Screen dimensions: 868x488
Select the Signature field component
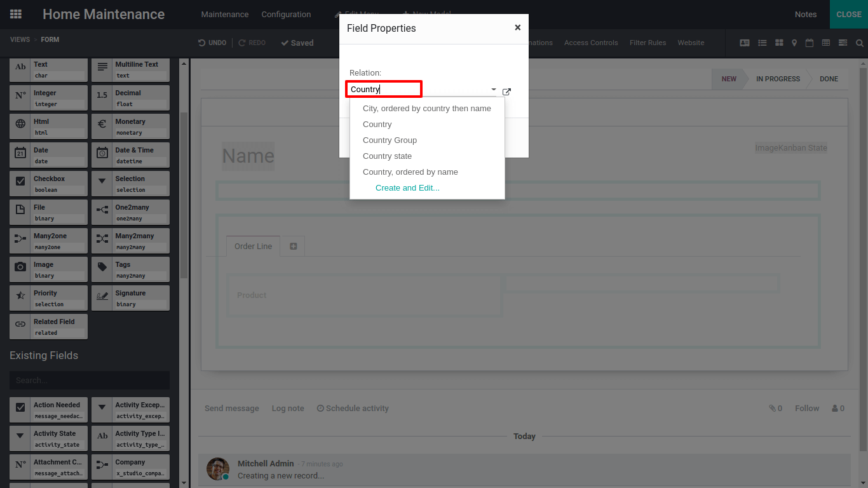point(130,298)
